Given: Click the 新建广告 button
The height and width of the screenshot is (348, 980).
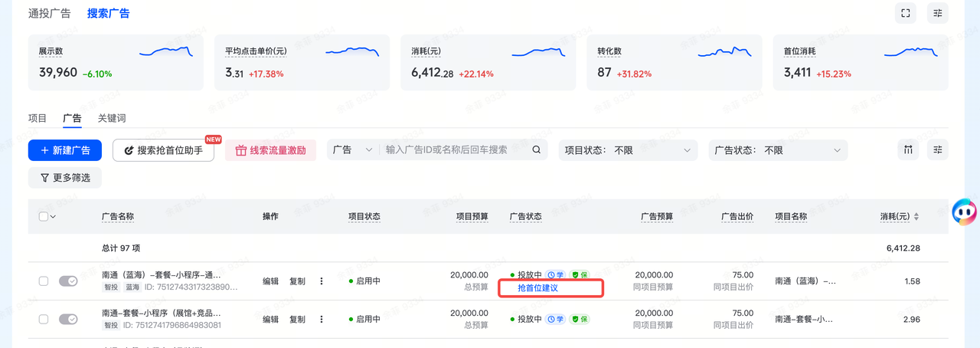Looking at the screenshot, I should [x=65, y=150].
